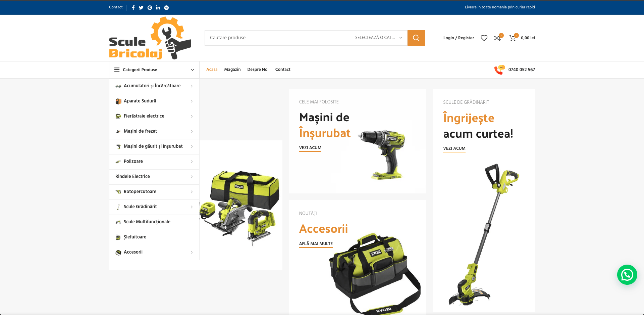The width and height of the screenshot is (644, 315).
Task: Expand the Scule Grădinărit submenu arrow
Action: click(192, 207)
